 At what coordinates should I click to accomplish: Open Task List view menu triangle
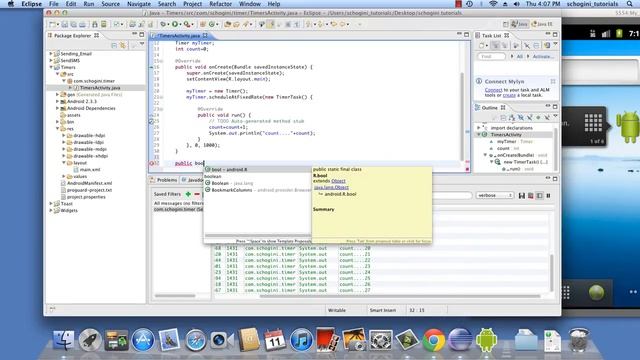(556, 44)
